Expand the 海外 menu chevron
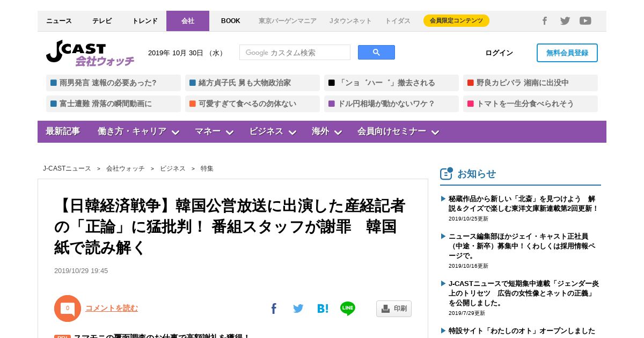 [338, 133]
